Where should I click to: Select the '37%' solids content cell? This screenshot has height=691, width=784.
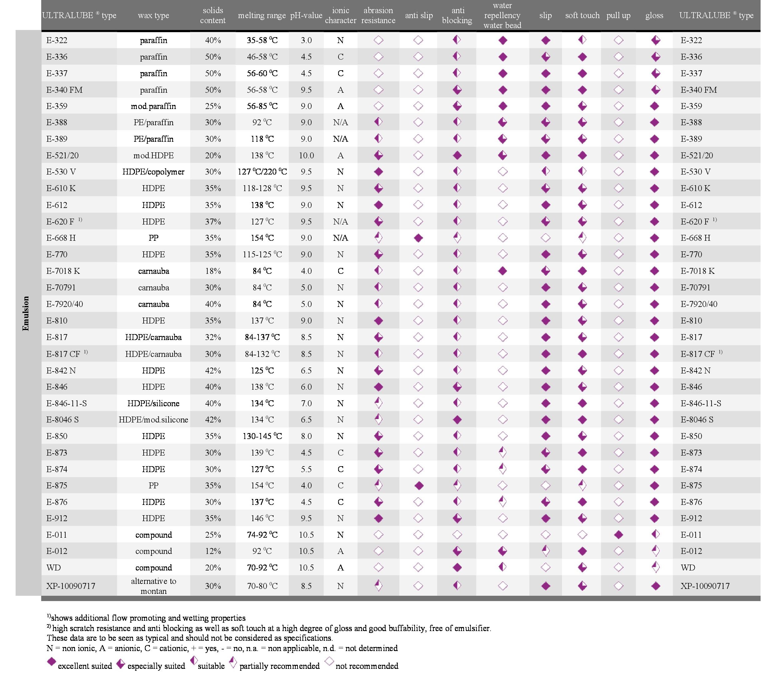(213, 221)
